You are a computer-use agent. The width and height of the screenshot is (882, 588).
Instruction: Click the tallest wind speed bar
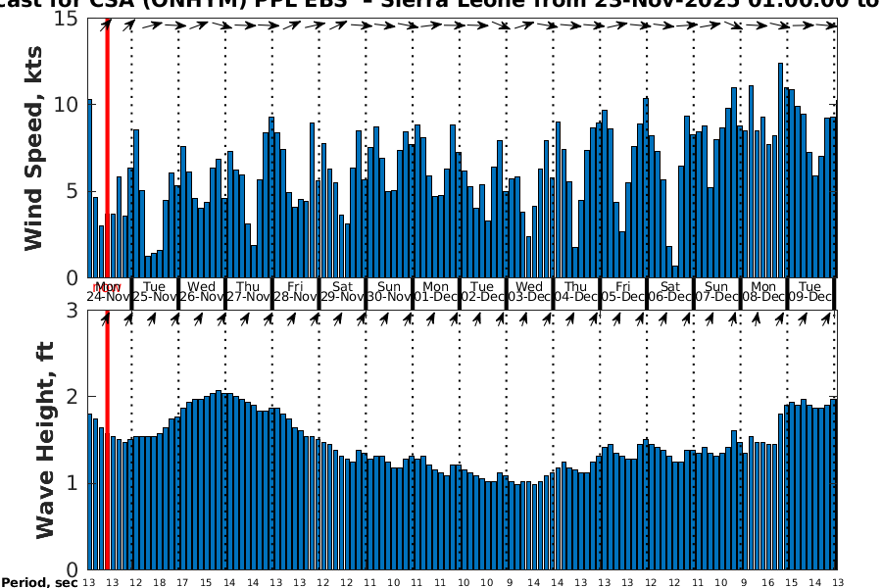781,171
